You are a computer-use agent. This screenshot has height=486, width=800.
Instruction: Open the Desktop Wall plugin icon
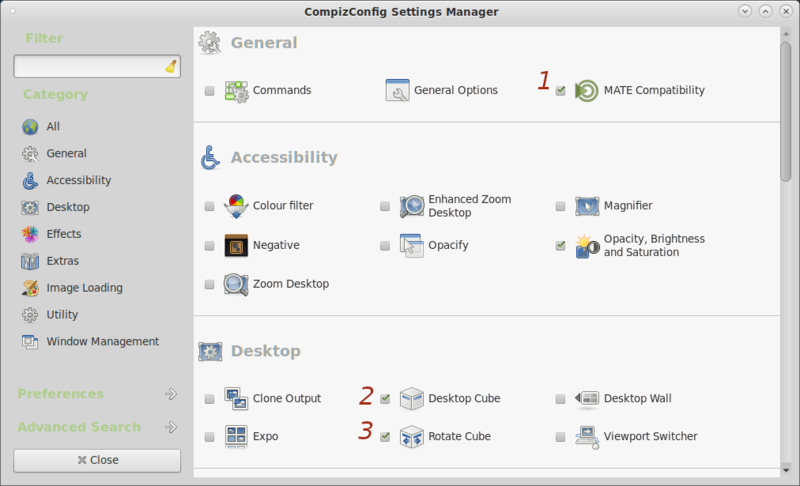click(587, 399)
